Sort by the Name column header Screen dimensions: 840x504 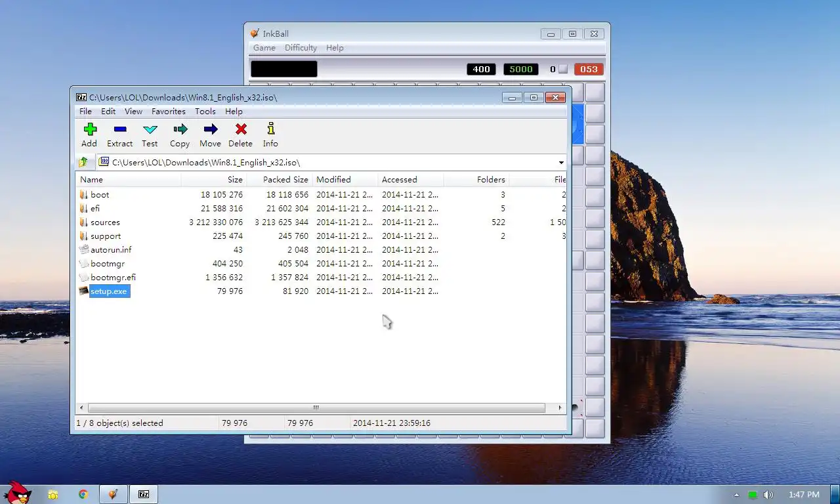point(129,179)
